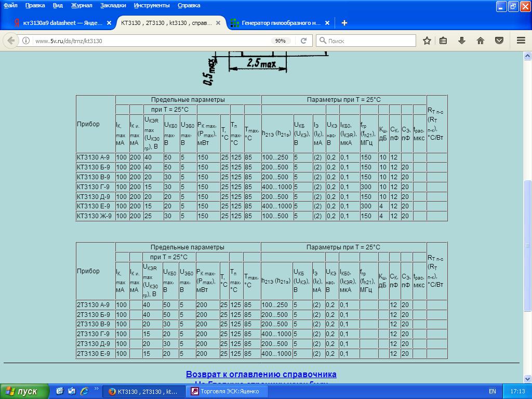Click the КТ3130 Д-9 row name
This screenshot has width=532, height=399.
(94, 197)
